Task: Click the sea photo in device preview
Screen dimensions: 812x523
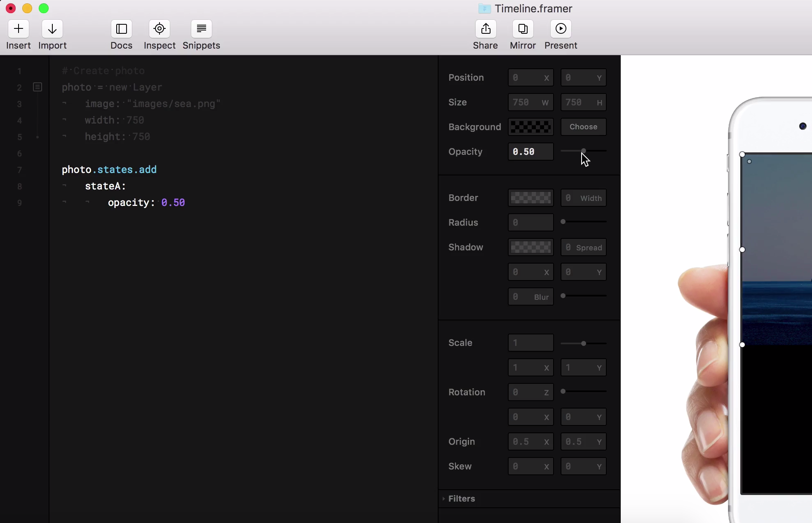Action: (x=777, y=250)
